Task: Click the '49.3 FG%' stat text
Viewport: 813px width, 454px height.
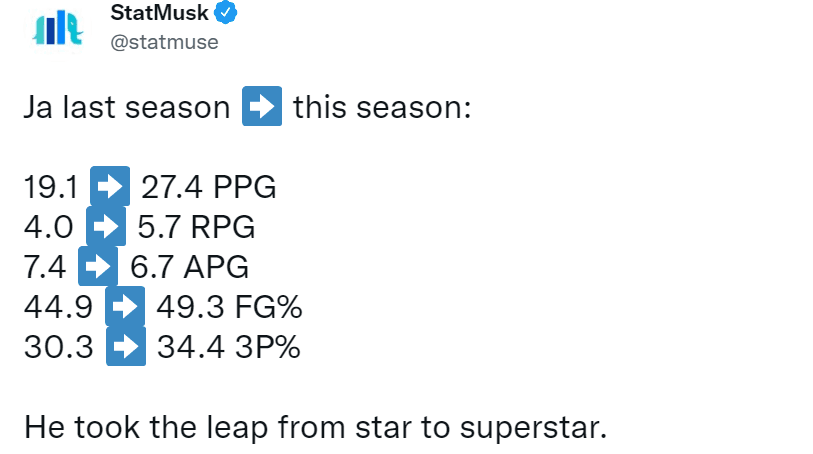Action: [229, 307]
